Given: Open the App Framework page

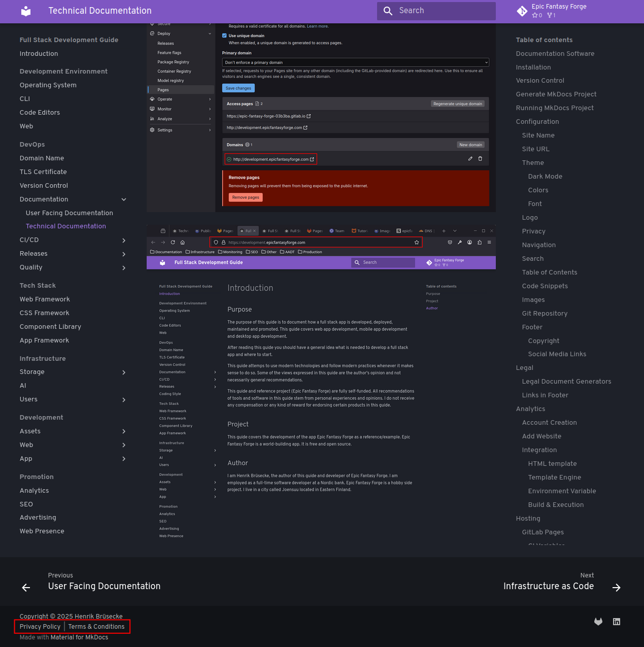Looking at the screenshot, I should click(44, 340).
